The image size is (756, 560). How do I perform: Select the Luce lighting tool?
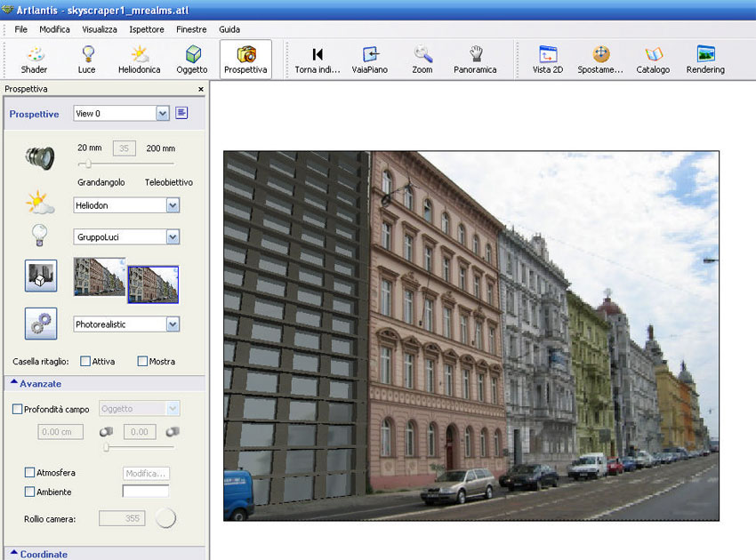tap(86, 60)
